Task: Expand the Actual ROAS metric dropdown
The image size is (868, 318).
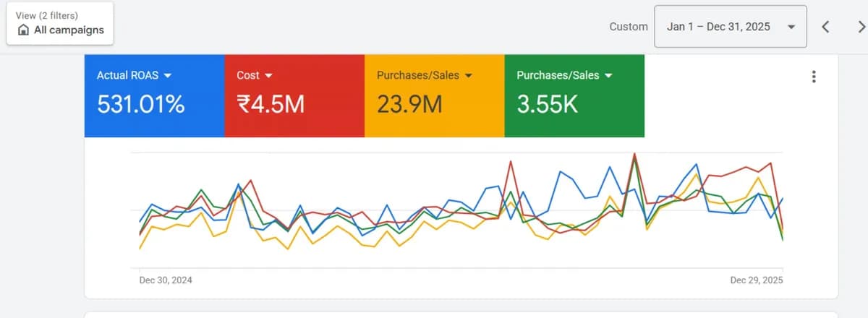Action: pyautogui.click(x=167, y=75)
